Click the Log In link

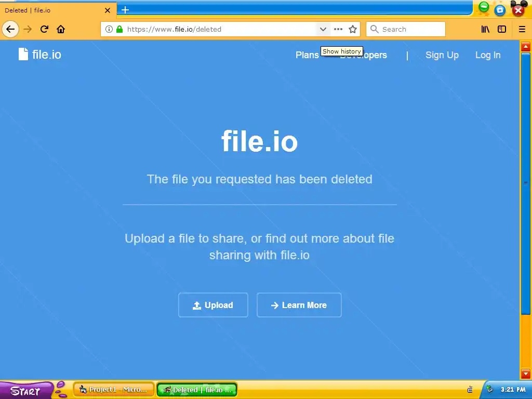click(487, 55)
